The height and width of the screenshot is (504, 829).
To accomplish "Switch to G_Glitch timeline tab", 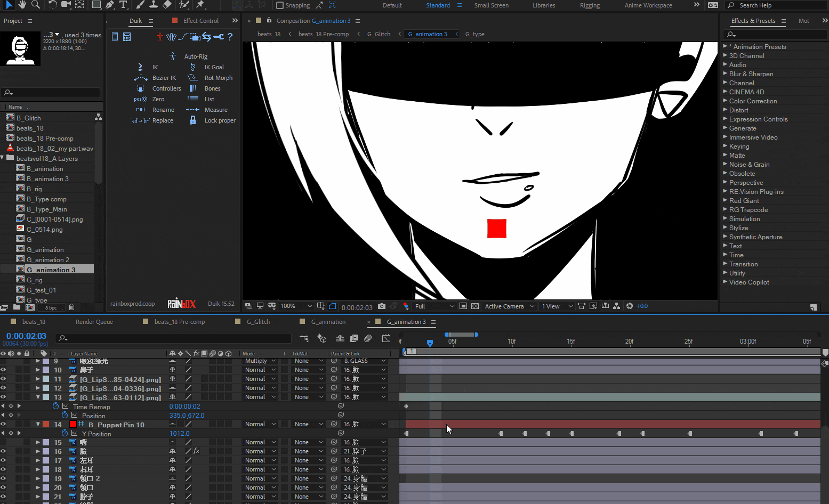I will click(258, 322).
